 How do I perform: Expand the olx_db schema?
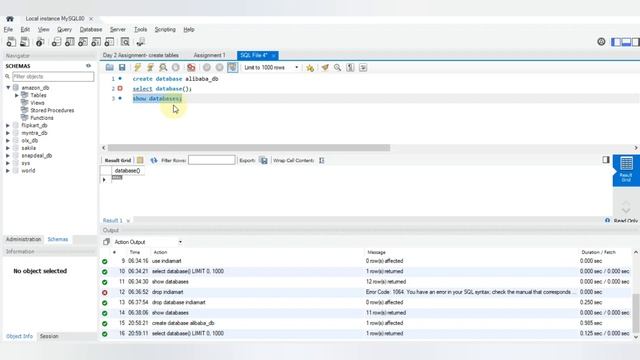[x=8, y=140]
